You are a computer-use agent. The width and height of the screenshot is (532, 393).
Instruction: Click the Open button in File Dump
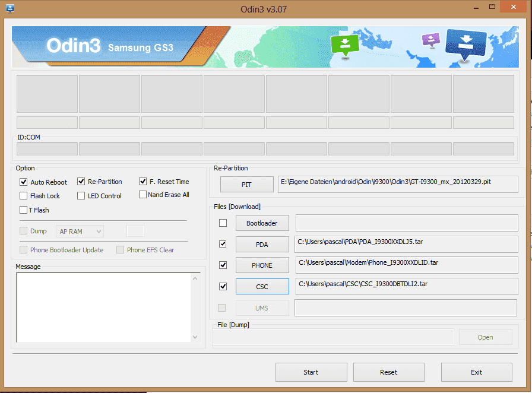[486, 337]
